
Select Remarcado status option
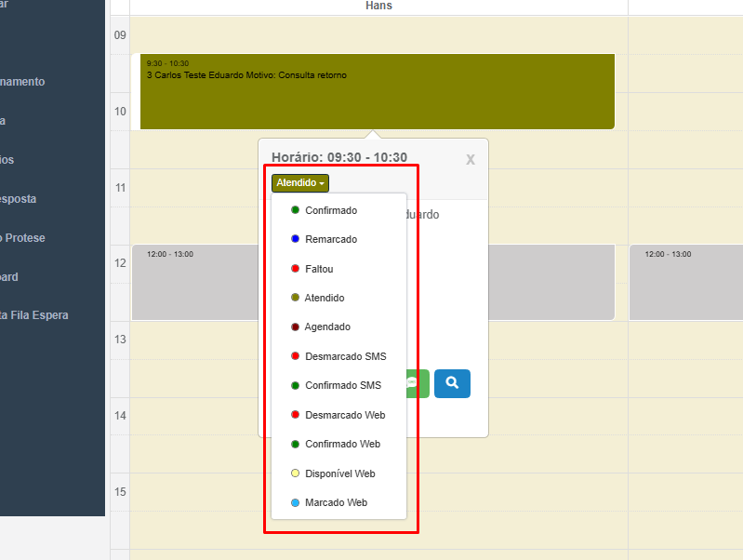click(330, 239)
